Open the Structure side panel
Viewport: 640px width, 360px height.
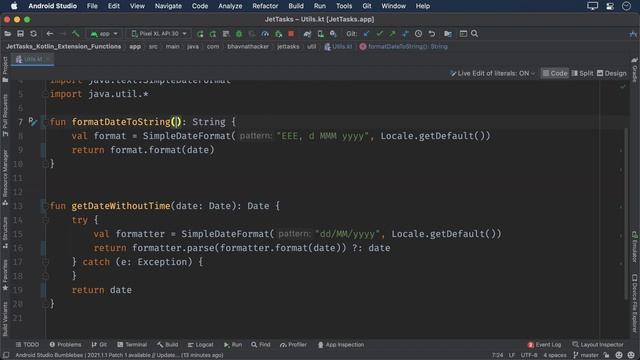coord(5,233)
